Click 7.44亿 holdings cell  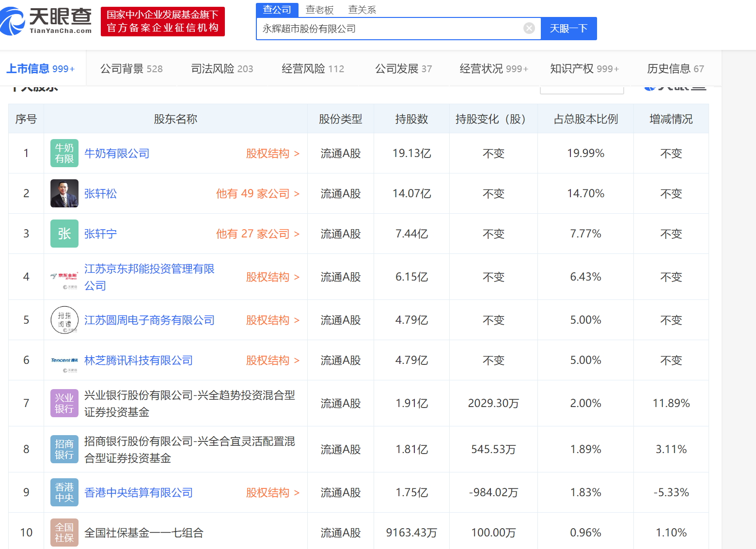click(x=411, y=234)
